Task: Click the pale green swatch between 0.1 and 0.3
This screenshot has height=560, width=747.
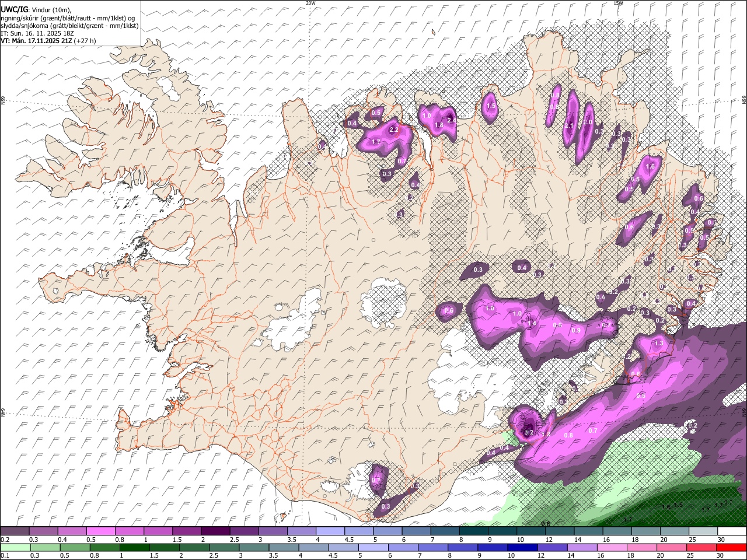Action: click(x=15, y=548)
